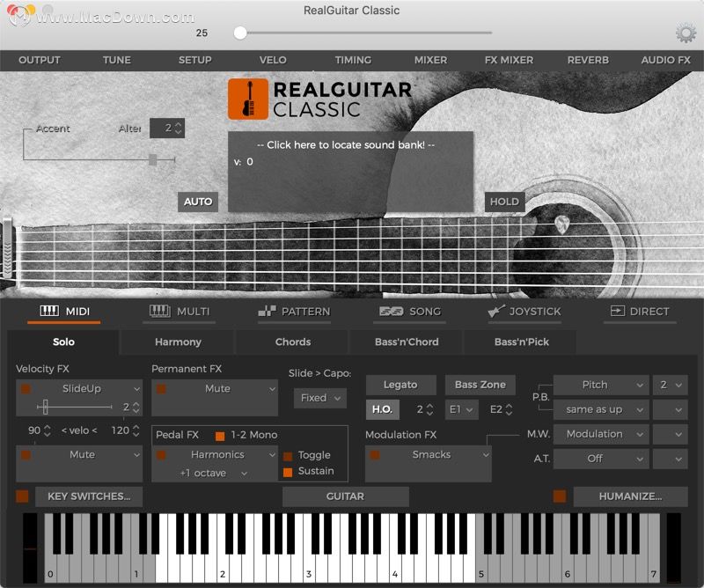Toggle the Velocity FX SlideUp enable square

(26, 388)
